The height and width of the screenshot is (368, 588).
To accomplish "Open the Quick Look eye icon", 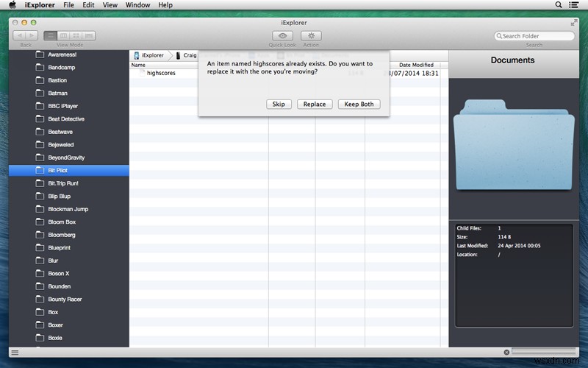I will [x=283, y=35].
